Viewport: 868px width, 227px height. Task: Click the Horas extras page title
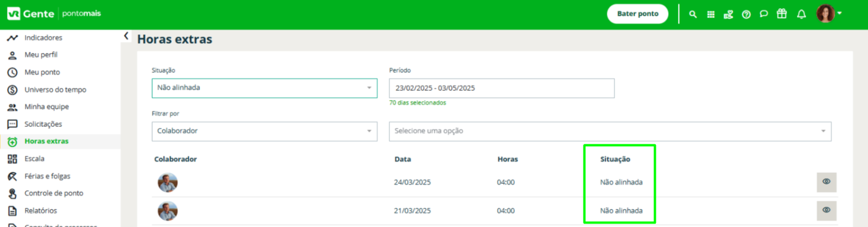pos(174,40)
